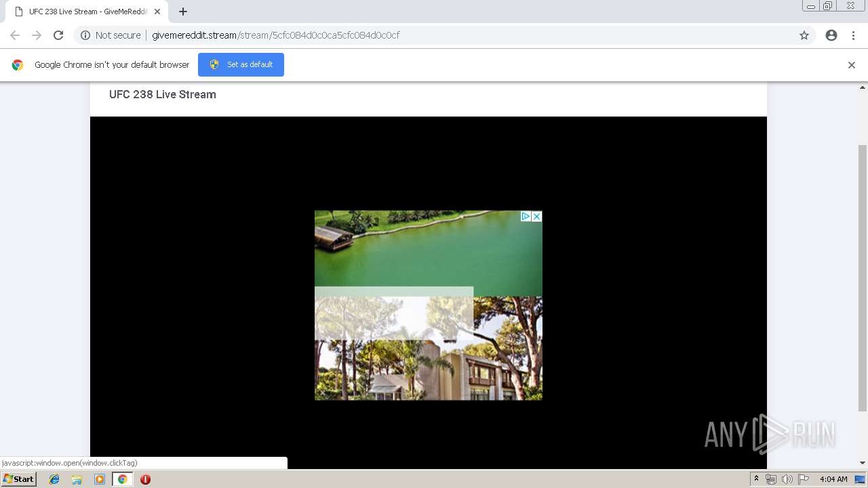This screenshot has width=868, height=488.
Task: Click the network tray icon
Action: coord(771,479)
